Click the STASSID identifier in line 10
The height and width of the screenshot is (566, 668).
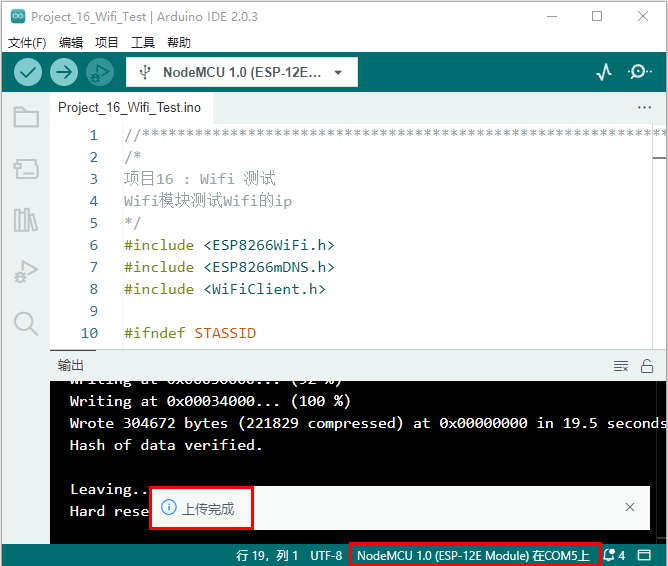click(225, 333)
